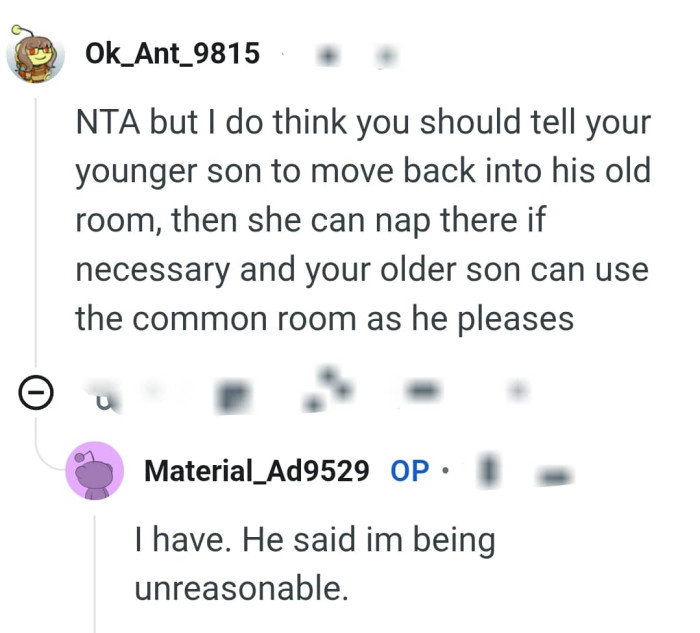
Task: Open the Ok_Ant_9815 username link
Action: pos(172,53)
